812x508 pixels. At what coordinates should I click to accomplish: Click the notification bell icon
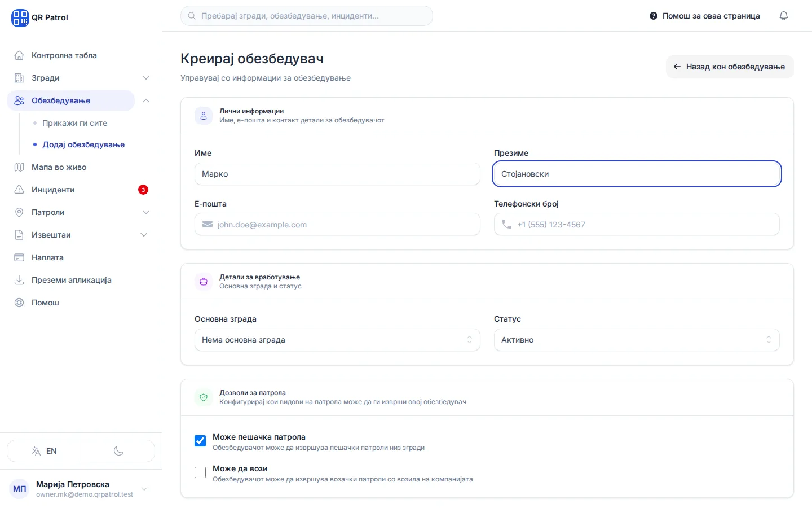coord(784,16)
